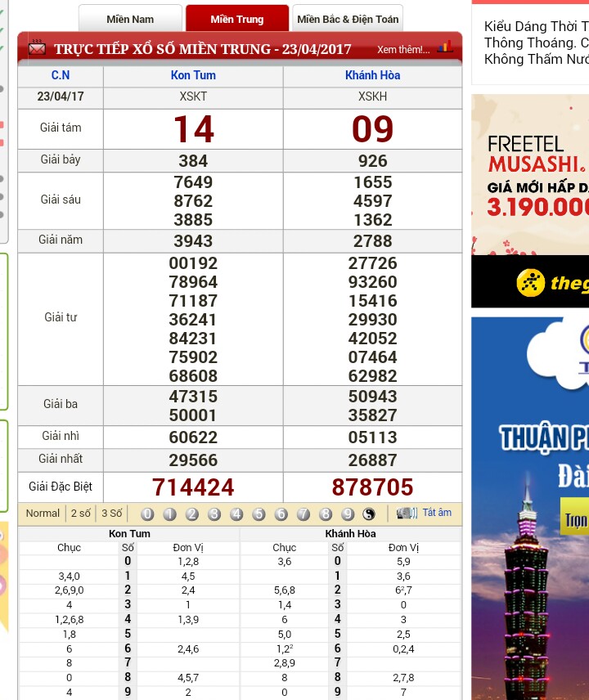Click the Freetel Musashi advertisement banner
The height and width of the screenshot is (700, 589).
point(530,174)
